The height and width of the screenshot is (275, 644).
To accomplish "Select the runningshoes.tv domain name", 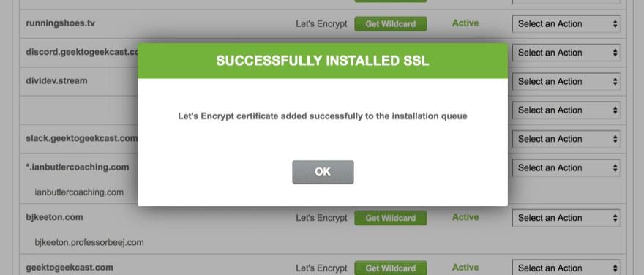I will pyautogui.click(x=60, y=23).
